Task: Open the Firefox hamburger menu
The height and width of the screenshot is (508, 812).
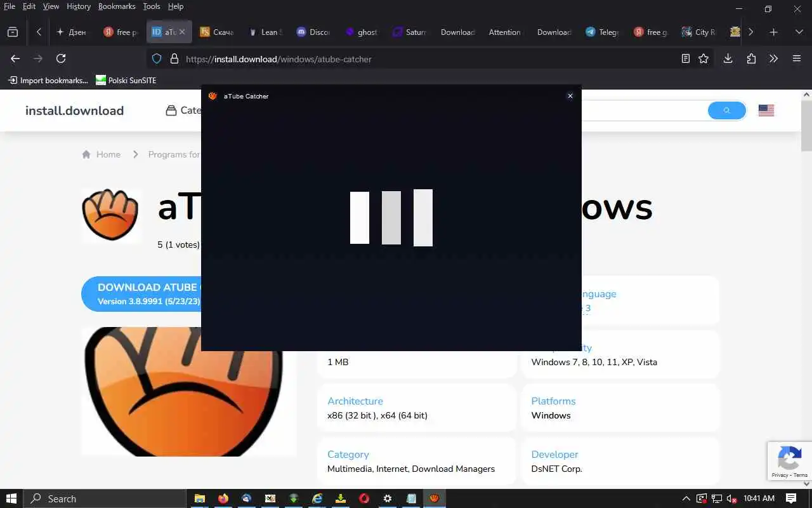Action: point(797,58)
